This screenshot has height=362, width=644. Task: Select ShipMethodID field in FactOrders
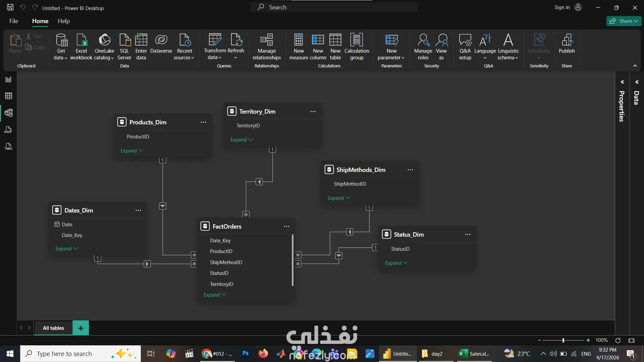[x=226, y=262]
